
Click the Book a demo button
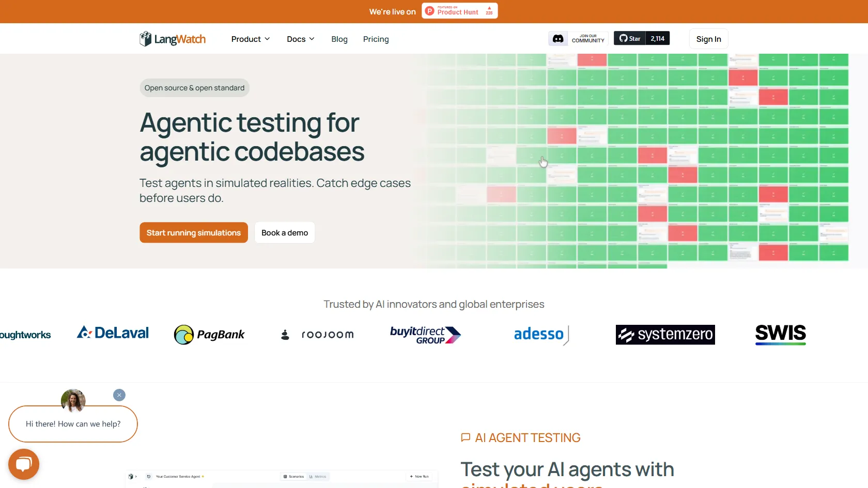(285, 232)
